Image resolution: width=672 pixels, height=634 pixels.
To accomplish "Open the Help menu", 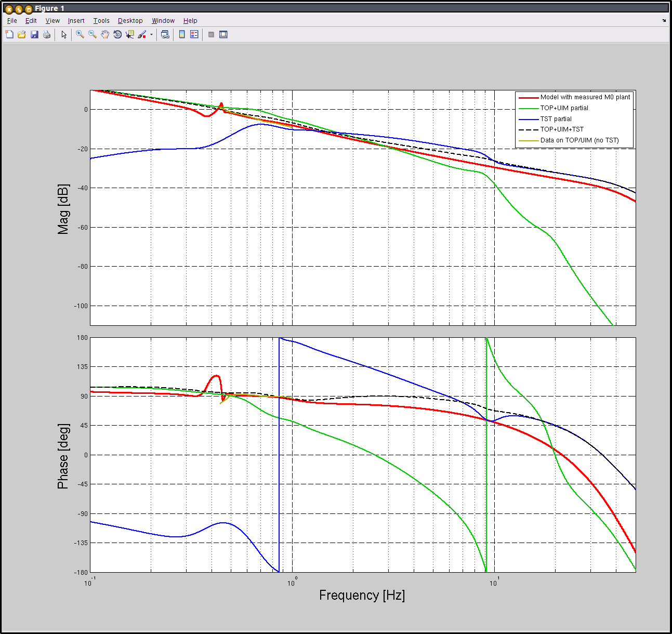I will [x=190, y=21].
